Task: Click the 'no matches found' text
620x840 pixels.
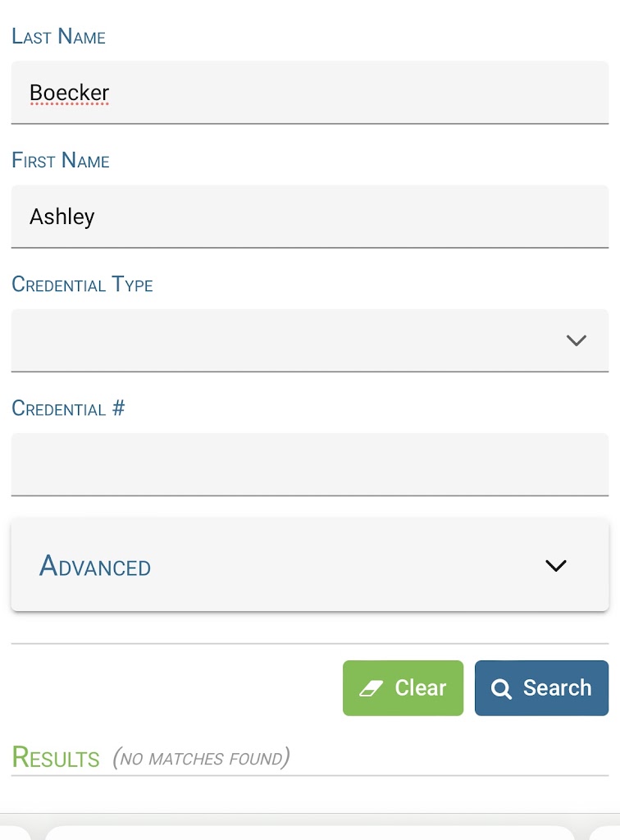Action: tap(201, 758)
